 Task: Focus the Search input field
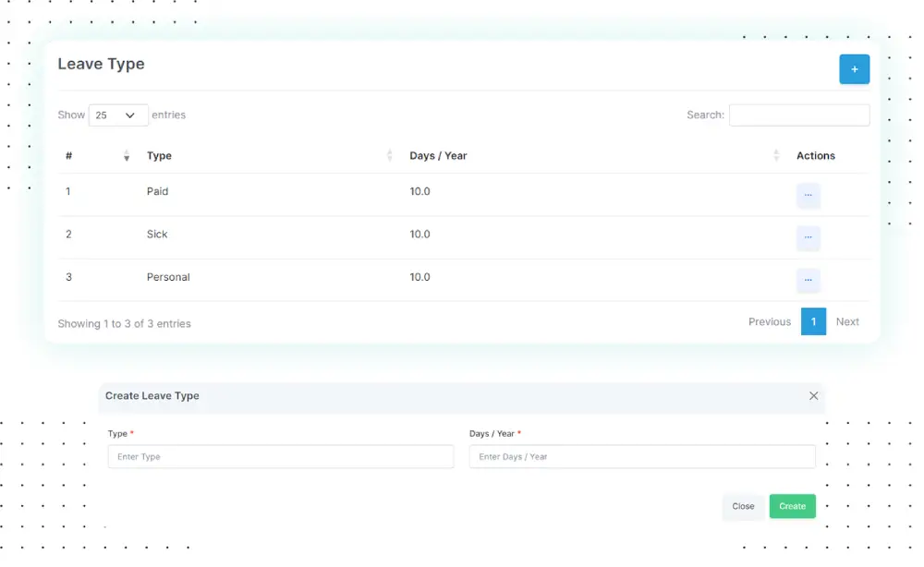[798, 115]
